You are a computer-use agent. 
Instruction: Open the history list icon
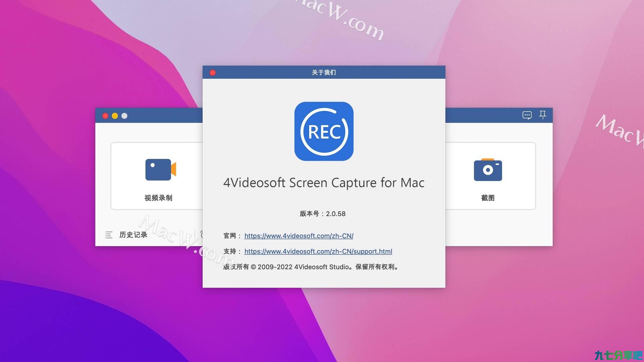coord(109,235)
